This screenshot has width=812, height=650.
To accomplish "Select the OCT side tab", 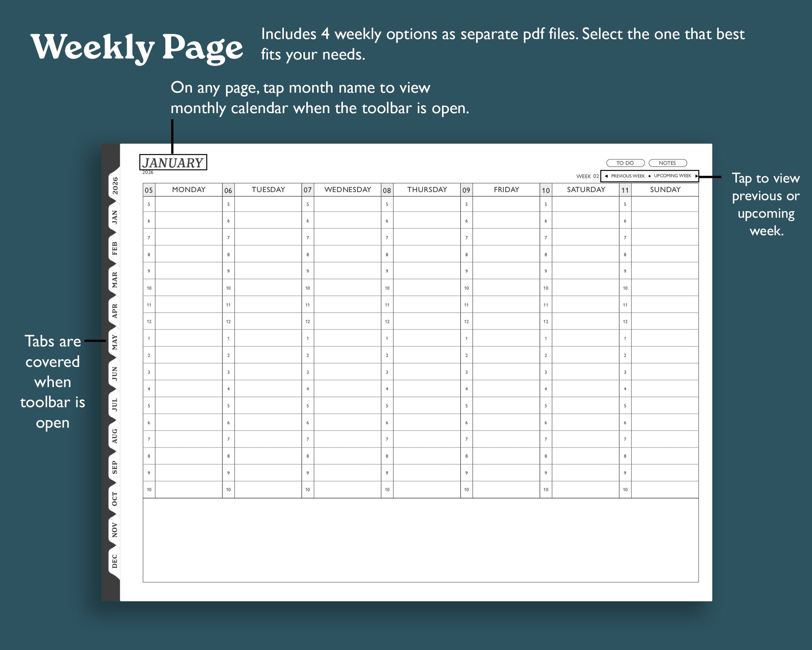I will pos(114,499).
